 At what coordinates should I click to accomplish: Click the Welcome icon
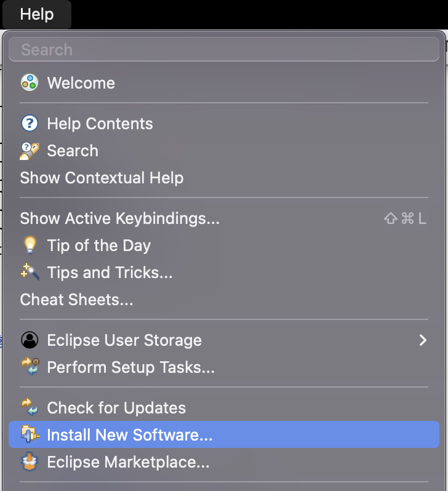point(30,83)
